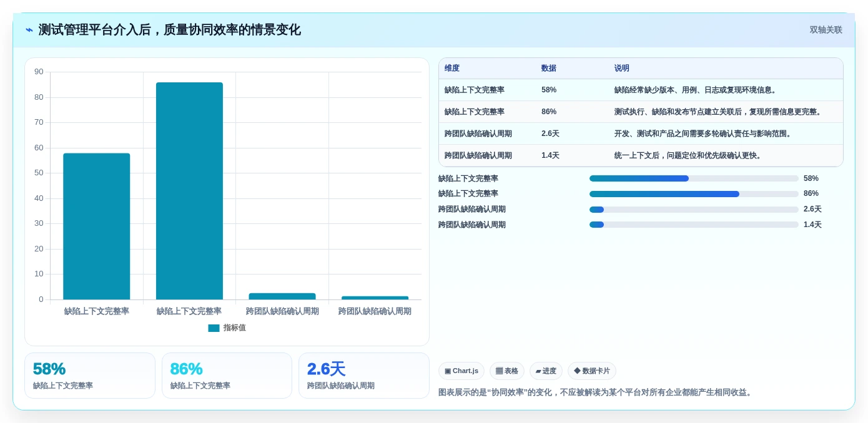868x423 pixels.
Task: Click the 1.4天 progress bar
Action: coord(694,225)
